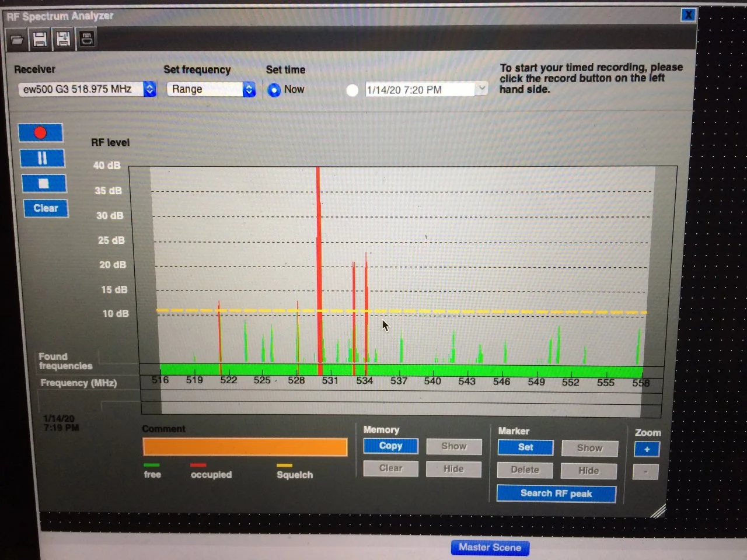Image resolution: width=747 pixels, height=560 pixels.
Task: Click the Save As disk icon
Action: click(x=63, y=39)
